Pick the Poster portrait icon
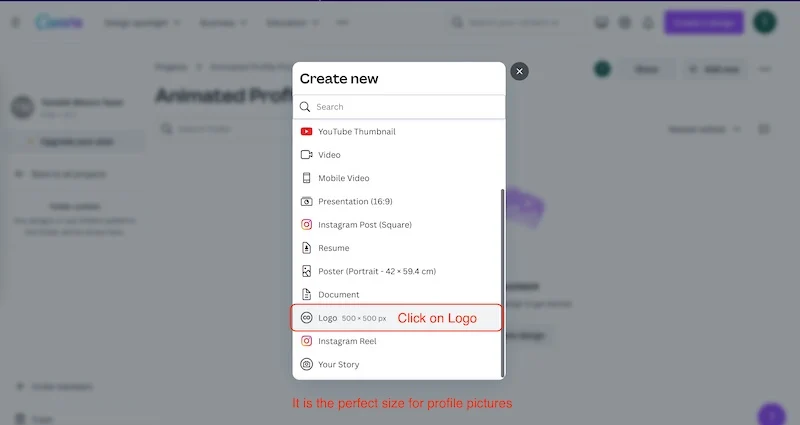The height and width of the screenshot is (425, 800). pos(307,271)
